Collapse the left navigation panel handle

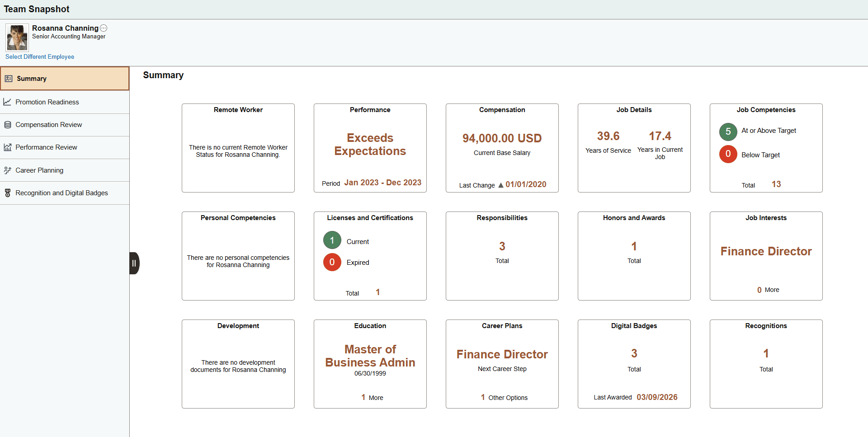point(134,263)
